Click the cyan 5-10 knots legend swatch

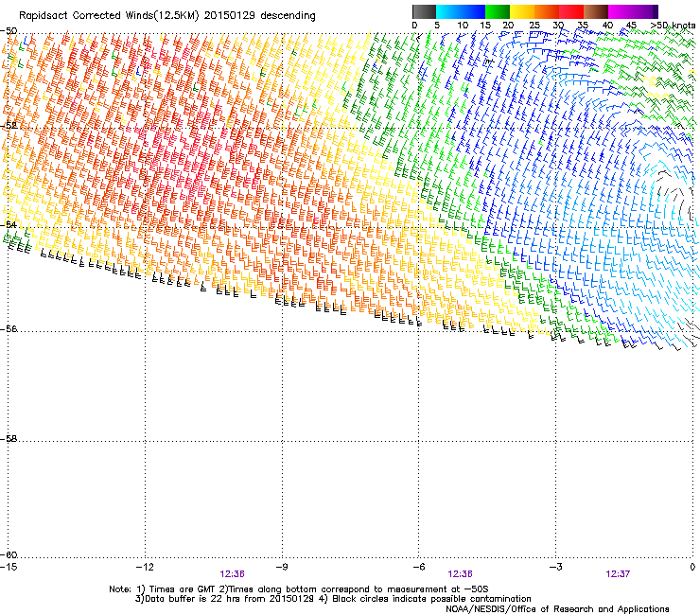(x=448, y=11)
